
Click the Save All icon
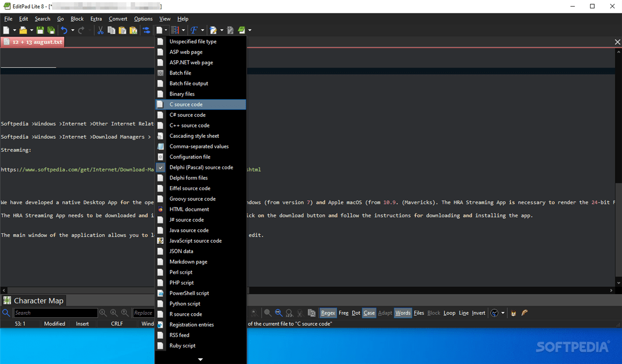click(x=51, y=30)
